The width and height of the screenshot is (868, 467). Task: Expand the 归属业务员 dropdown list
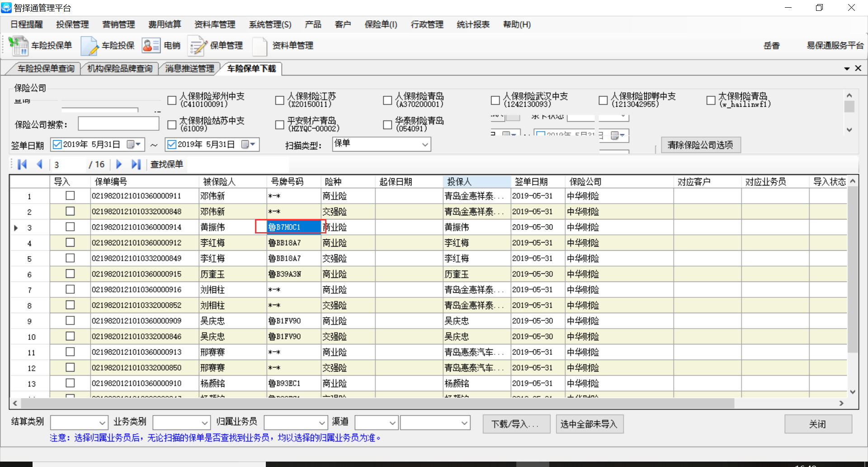pos(322,423)
